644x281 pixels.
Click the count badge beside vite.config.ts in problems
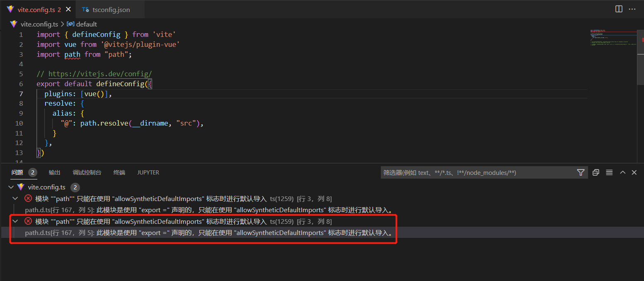click(75, 187)
